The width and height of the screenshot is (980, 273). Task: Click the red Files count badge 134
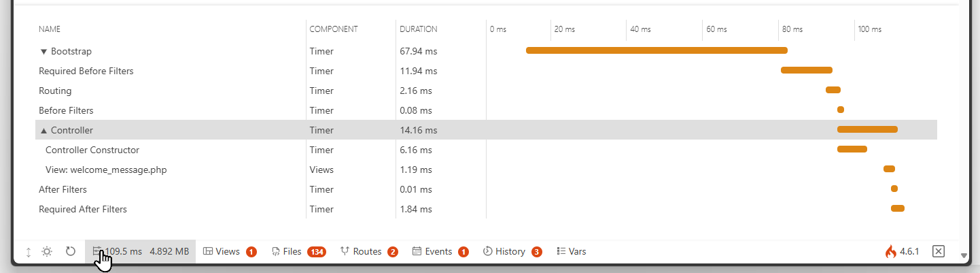tap(317, 252)
